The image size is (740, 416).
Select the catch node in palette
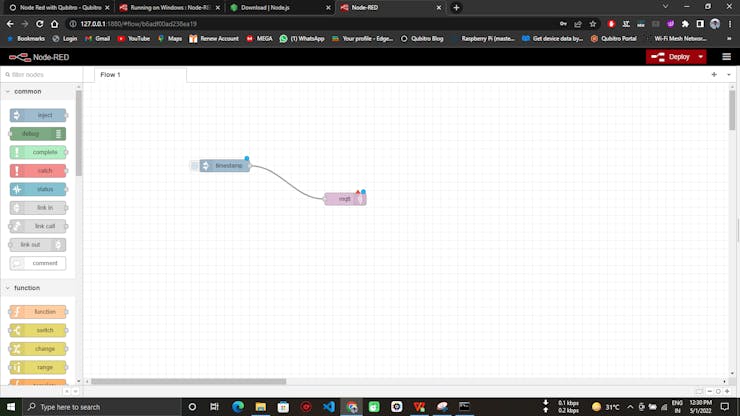click(x=38, y=170)
